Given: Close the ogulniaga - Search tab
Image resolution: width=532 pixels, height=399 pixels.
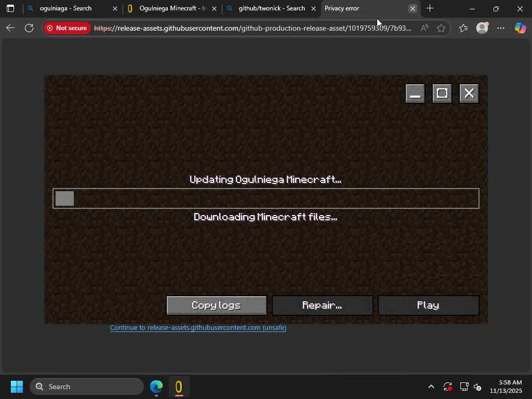Looking at the screenshot, I should [x=115, y=8].
